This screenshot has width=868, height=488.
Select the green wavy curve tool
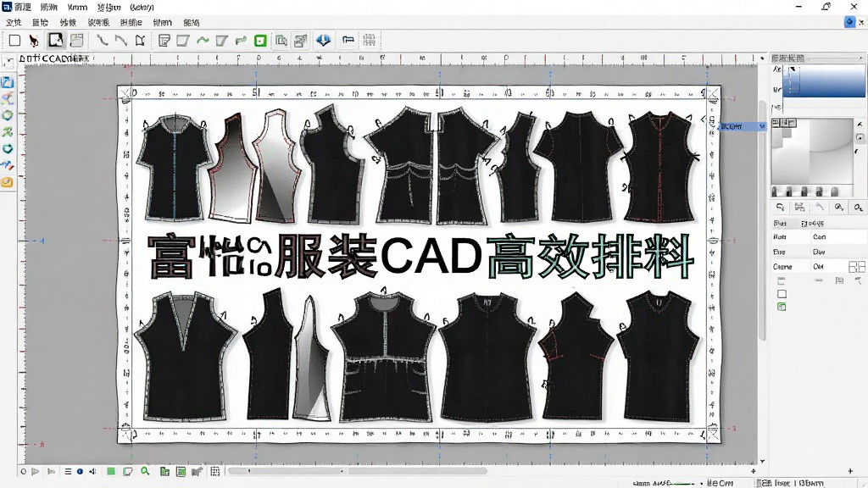203,41
